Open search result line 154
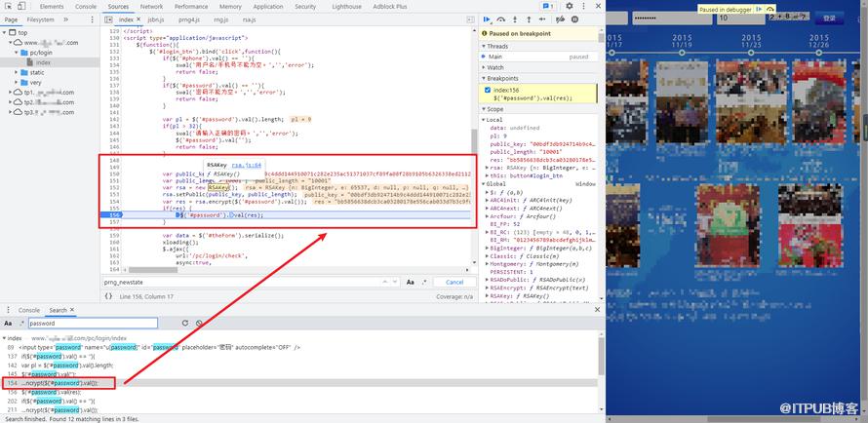Viewport: 868px width, 423px height. (x=299, y=383)
